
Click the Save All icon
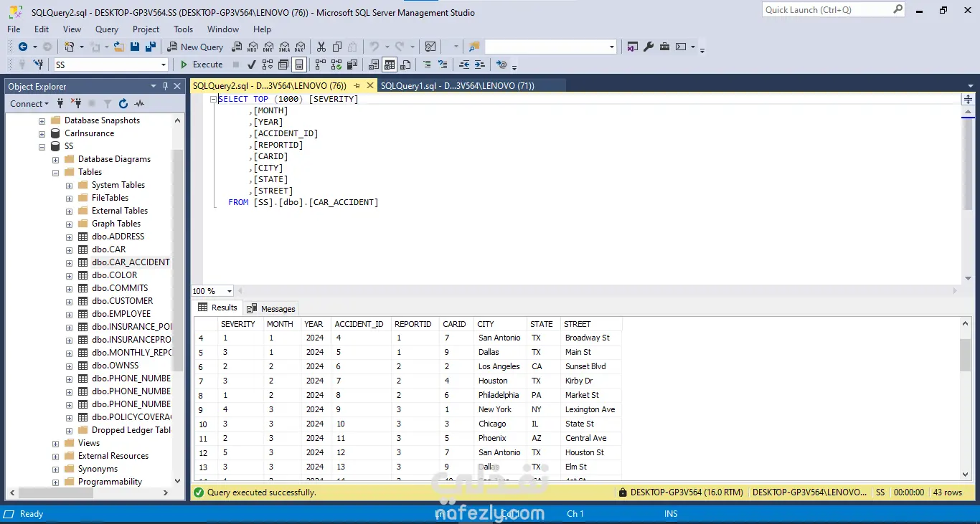pyautogui.click(x=151, y=47)
